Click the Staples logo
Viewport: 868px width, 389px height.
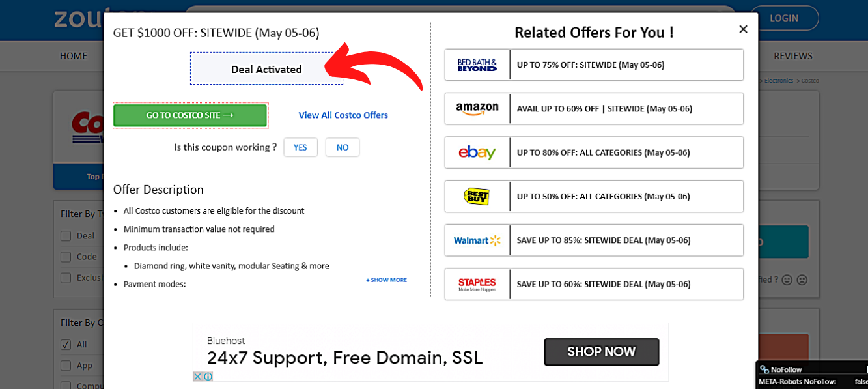tap(477, 284)
